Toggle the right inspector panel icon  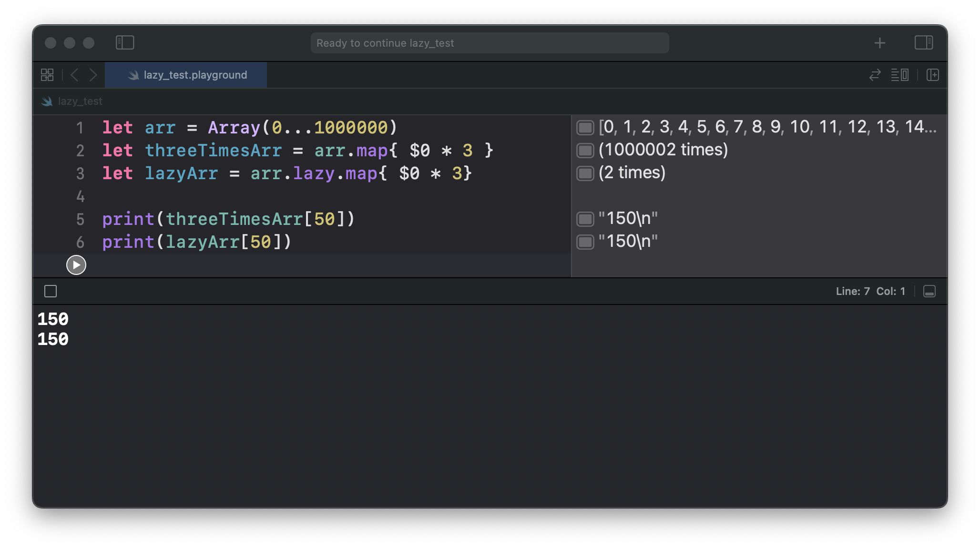pyautogui.click(x=923, y=43)
